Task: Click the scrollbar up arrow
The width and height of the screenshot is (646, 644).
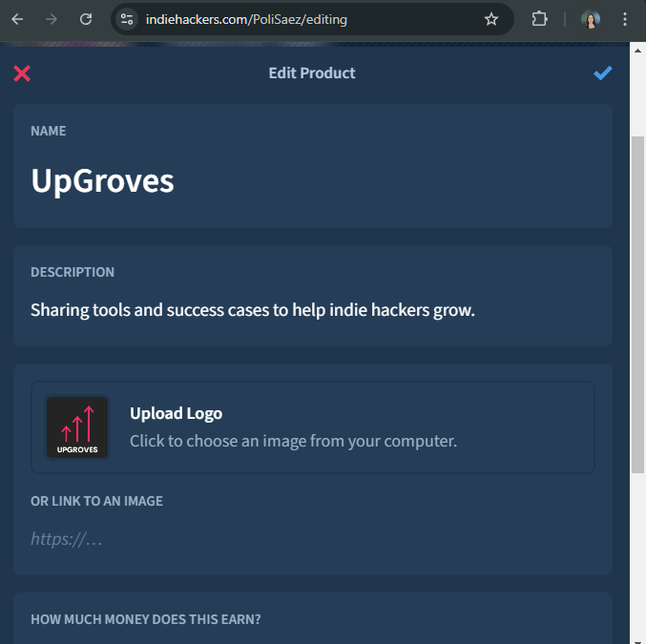Action: click(637, 51)
